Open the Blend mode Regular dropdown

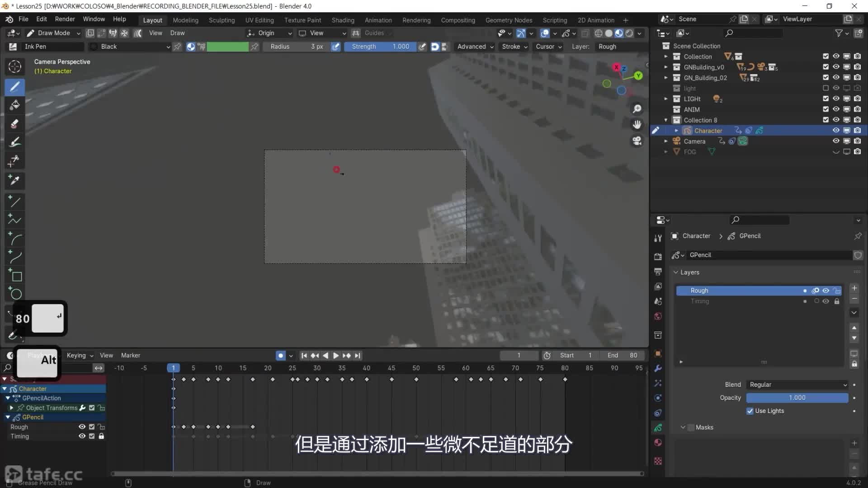pos(797,385)
